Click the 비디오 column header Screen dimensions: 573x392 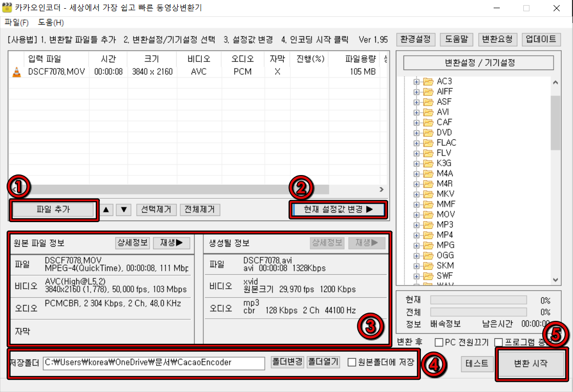[x=199, y=59]
